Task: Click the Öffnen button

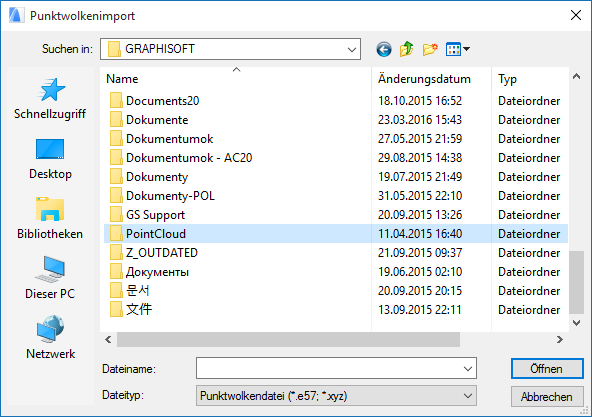Action: coord(547,369)
